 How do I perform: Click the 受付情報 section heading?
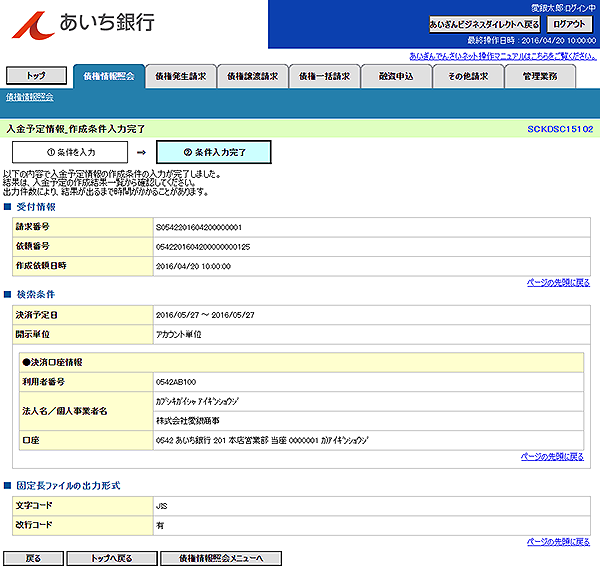coord(36,207)
